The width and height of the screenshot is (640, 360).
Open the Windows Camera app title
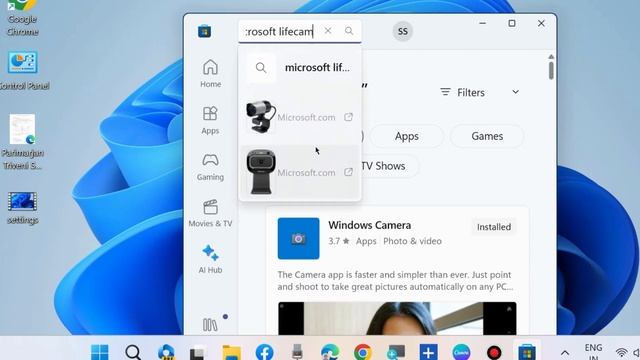pos(369,225)
